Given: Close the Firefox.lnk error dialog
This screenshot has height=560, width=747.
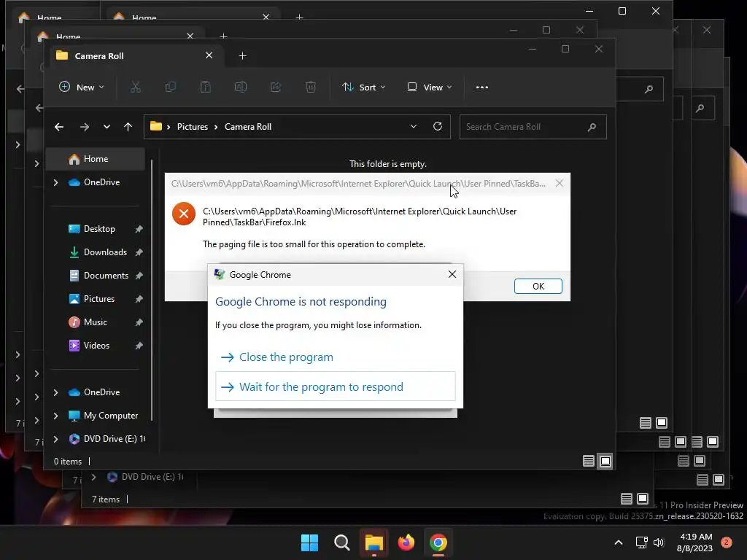Looking at the screenshot, I should 560,183.
